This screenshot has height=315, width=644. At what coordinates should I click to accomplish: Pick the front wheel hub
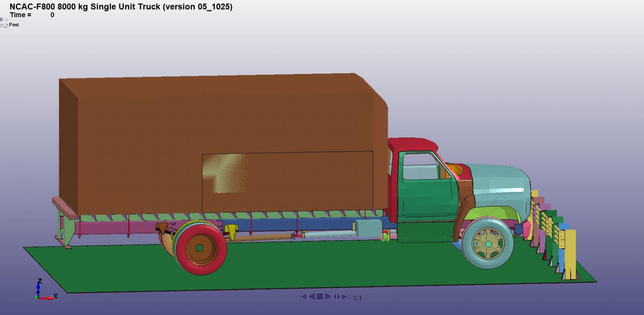[x=488, y=244]
